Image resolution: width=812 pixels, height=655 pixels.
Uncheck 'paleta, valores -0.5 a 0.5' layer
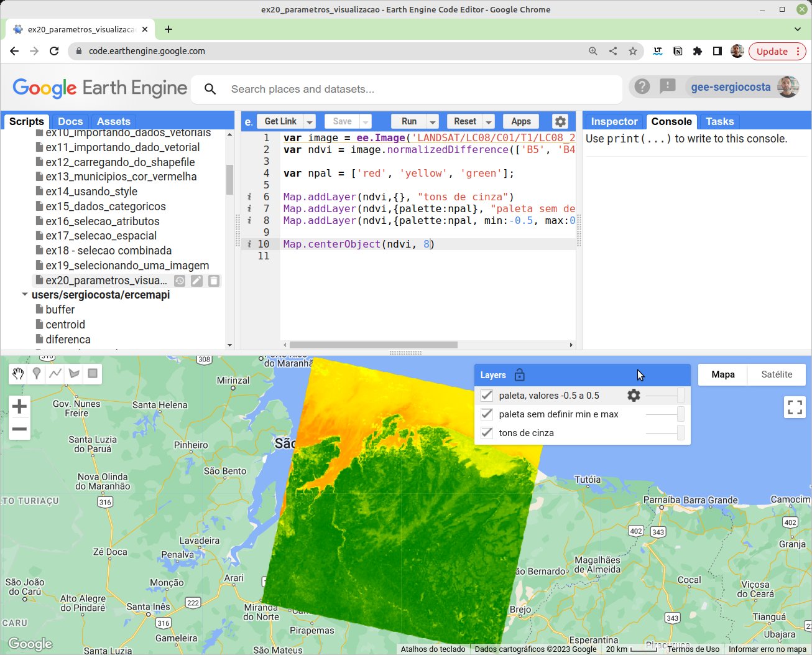[487, 395]
